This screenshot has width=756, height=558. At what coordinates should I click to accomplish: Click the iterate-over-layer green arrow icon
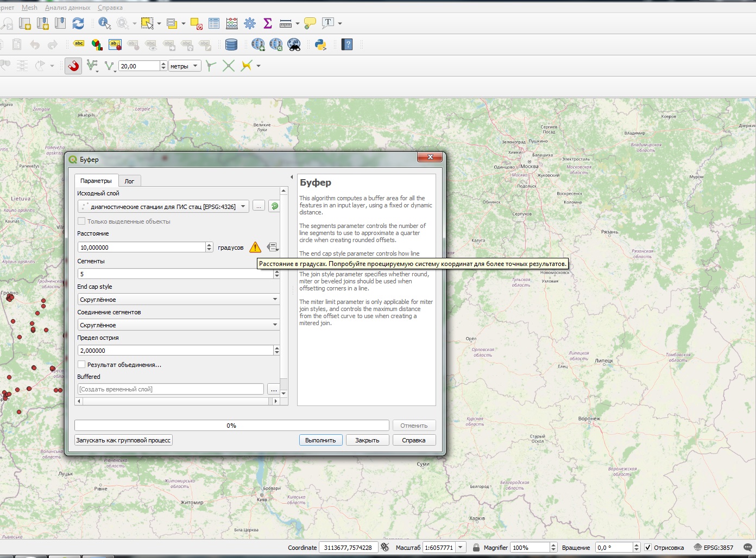tap(274, 206)
